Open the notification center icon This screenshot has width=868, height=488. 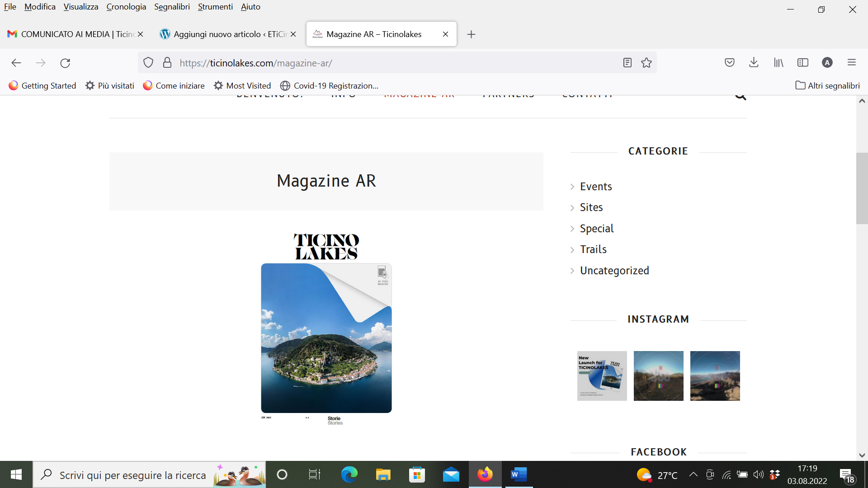(848, 475)
